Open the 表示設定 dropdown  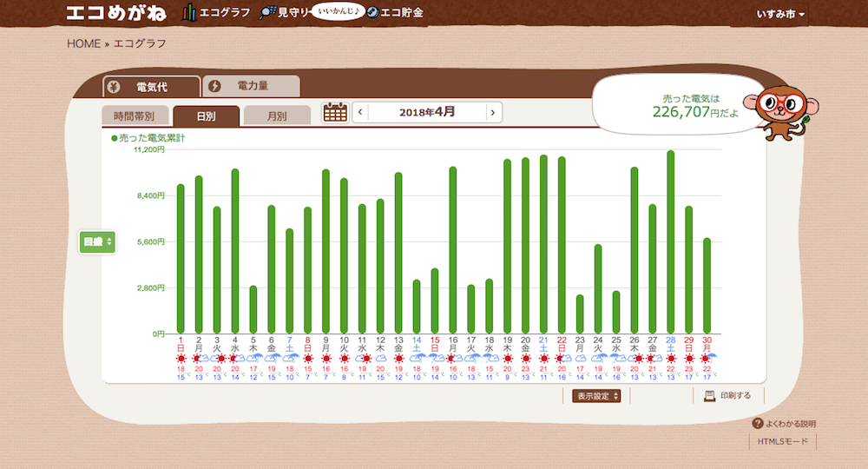point(596,396)
